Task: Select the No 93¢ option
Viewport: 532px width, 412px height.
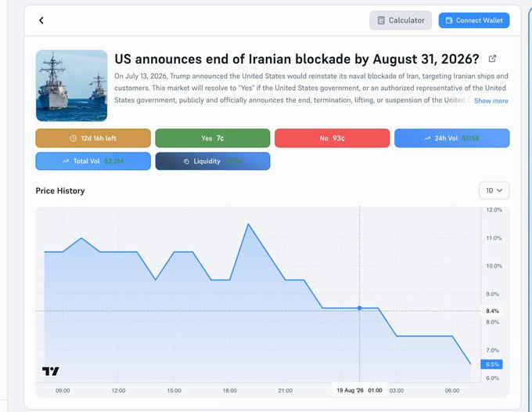Action: pos(332,138)
